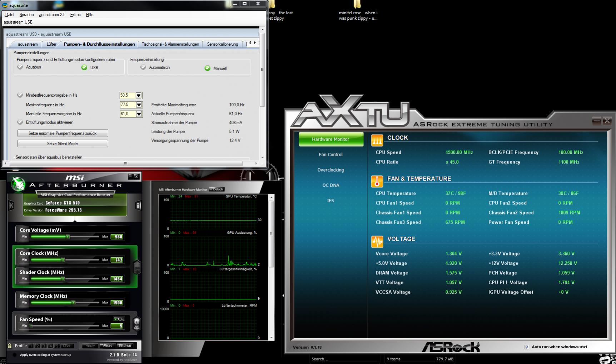Click the VOLTAGE waveform icon in AXTU

pos(377,242)
